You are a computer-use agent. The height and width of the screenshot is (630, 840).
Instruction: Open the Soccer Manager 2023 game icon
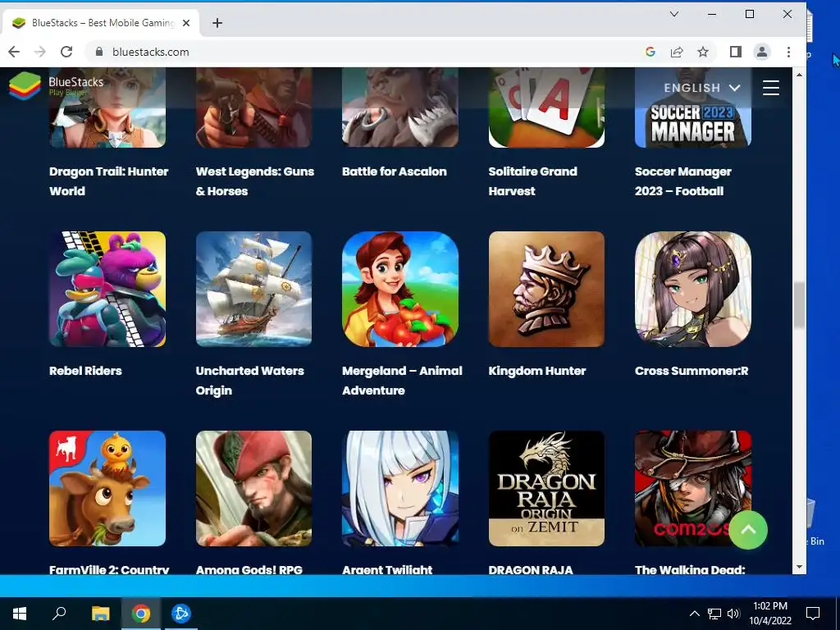(692, 107)
